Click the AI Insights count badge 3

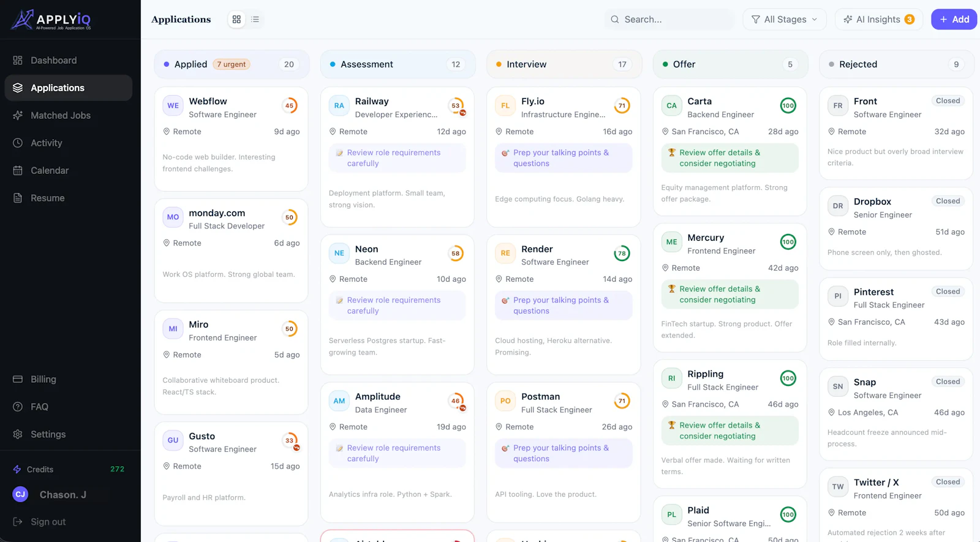(910, 20)
